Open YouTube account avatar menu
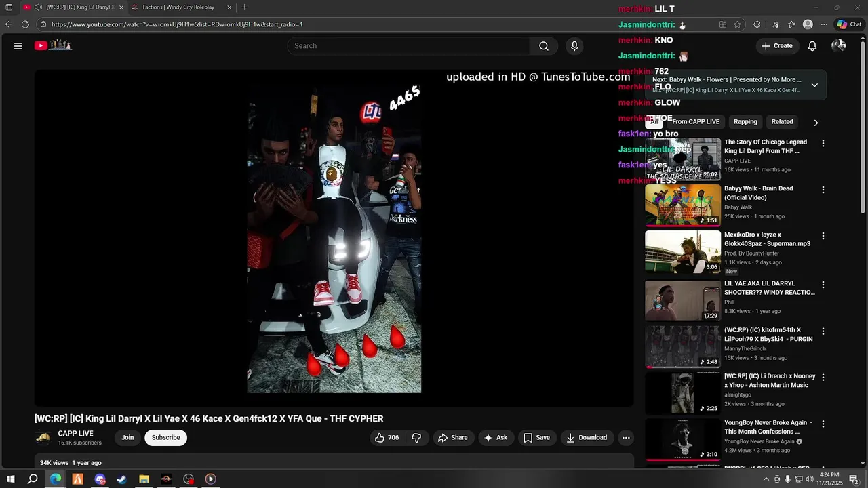The image size is (868, 488). click(x=839, y=45)
